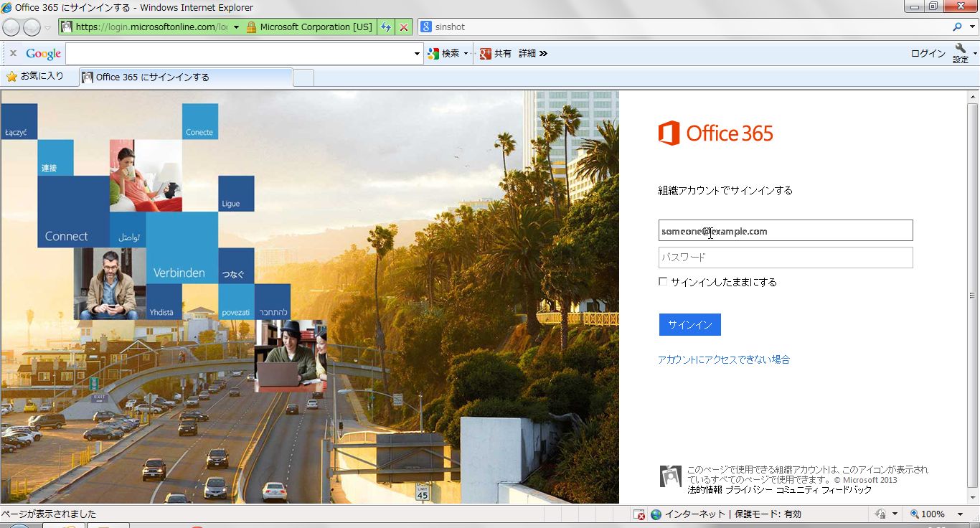Expand the 設定 settings dropdown arrow

tap(974, 53)
